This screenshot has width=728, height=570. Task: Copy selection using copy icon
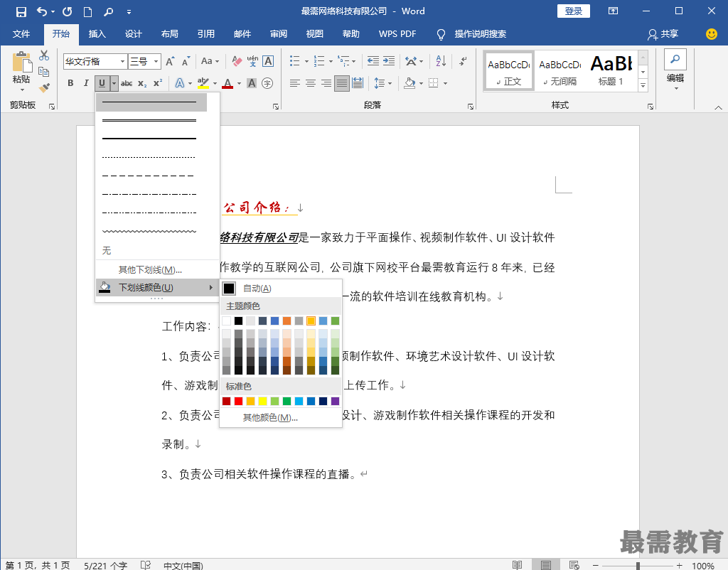pos(44,72)
